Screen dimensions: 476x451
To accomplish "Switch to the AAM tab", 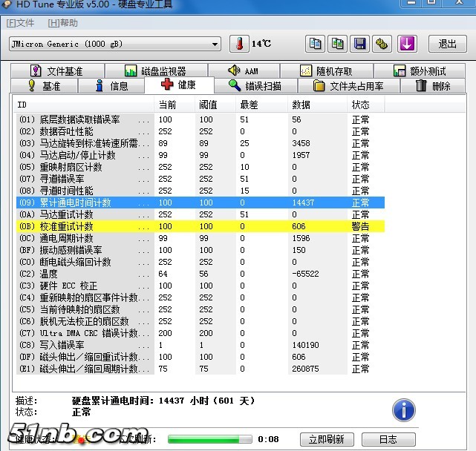I will (244, 71).
